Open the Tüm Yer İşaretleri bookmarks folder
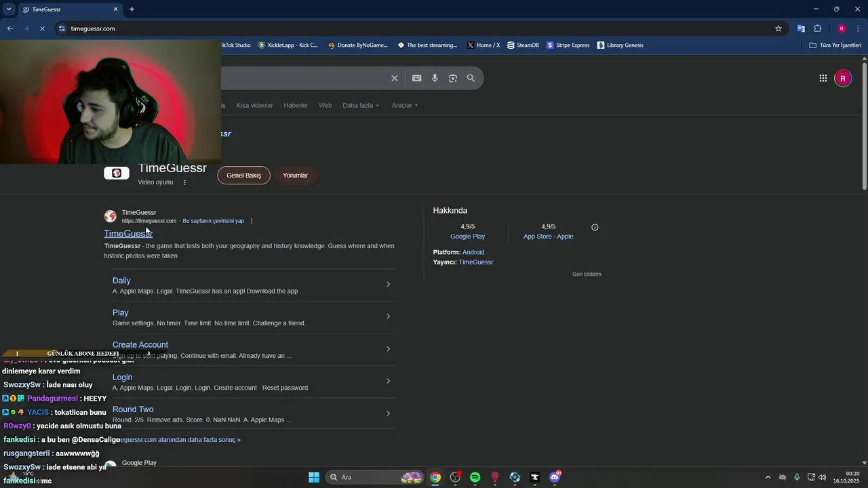 pos(835,45)
